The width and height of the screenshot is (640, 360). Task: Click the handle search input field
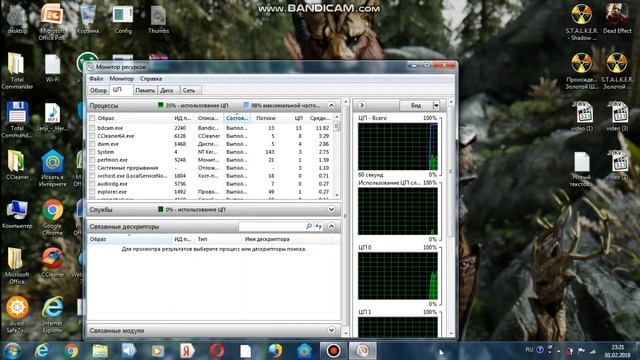tap(271, 226)
